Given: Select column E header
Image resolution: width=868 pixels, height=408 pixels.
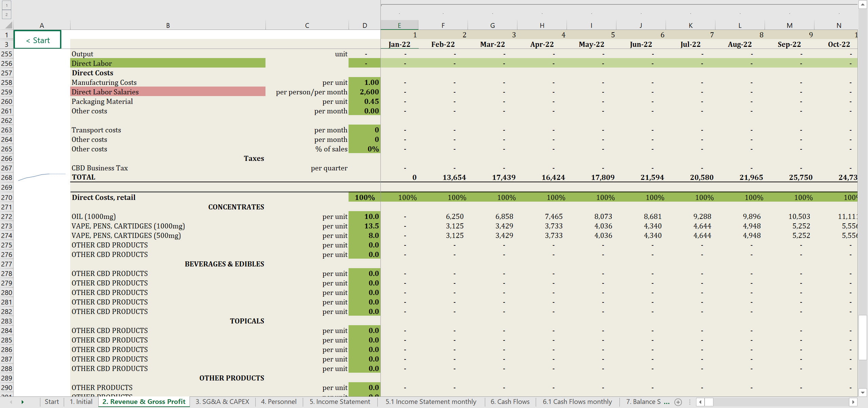Looking at the screenshot, I should [399, 25].
